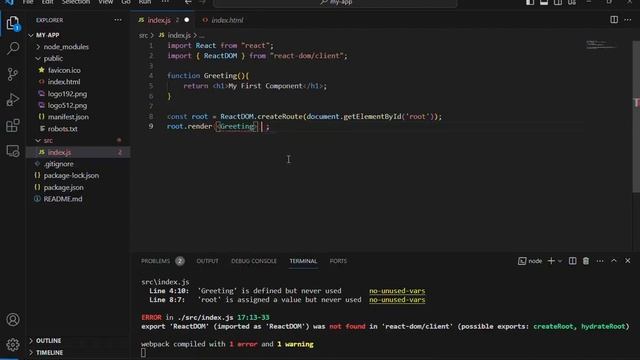Click the editor minimap

(x=601, y=45)
